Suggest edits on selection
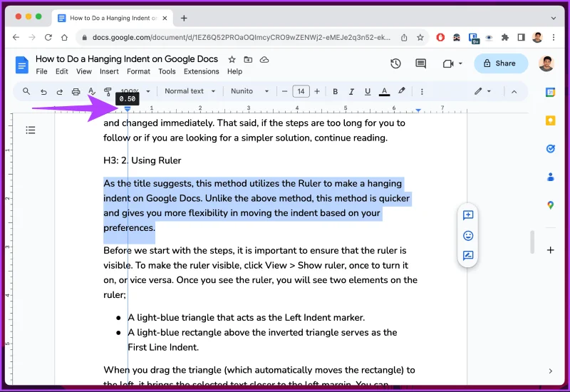The image size is (570, 392). click(x=468, y=256)
